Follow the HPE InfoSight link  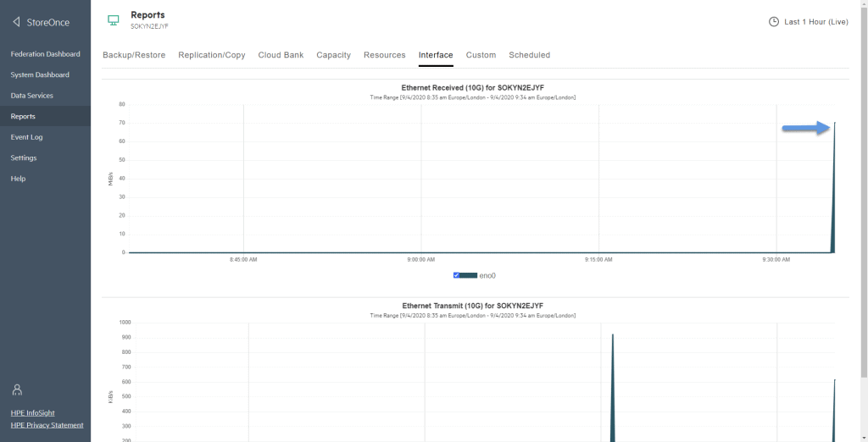tap(33, 413)
